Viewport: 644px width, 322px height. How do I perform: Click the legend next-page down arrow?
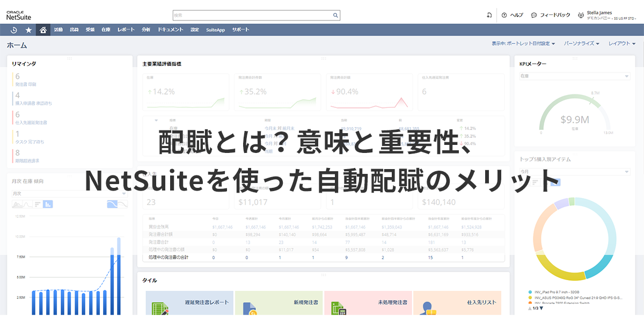(x=541, y=308)
